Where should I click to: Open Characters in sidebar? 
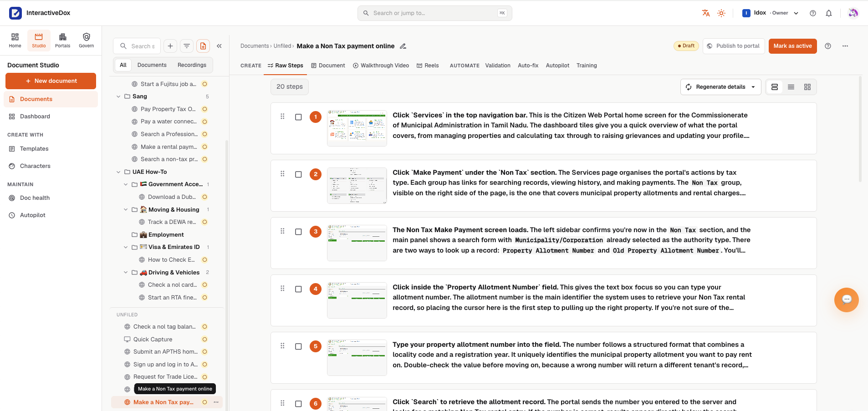tap(51, 166)
